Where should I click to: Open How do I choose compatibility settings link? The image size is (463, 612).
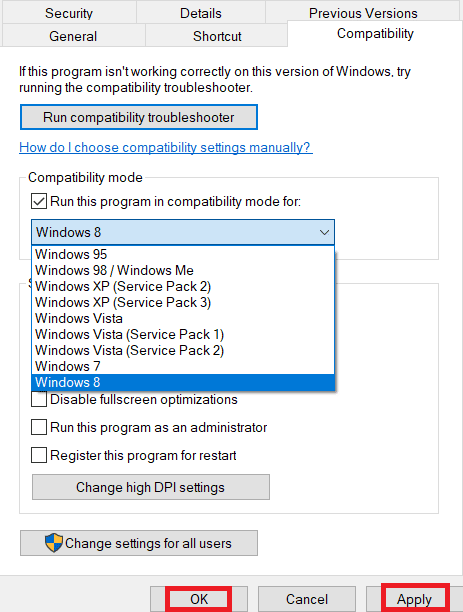click(x=166, y=148)
